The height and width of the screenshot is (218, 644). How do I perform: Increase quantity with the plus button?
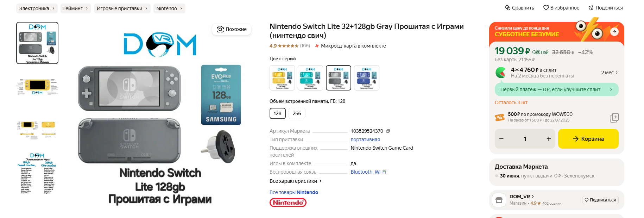pyautogui.click(x=548, y=139)
